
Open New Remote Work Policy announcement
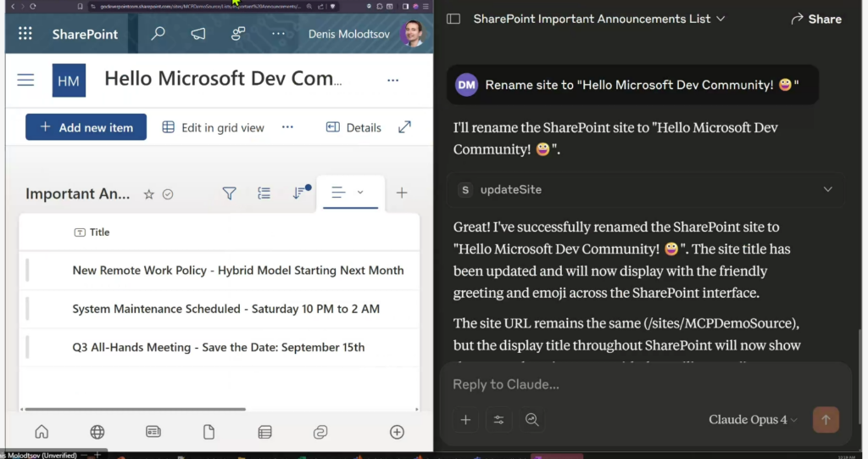(238, 271)
